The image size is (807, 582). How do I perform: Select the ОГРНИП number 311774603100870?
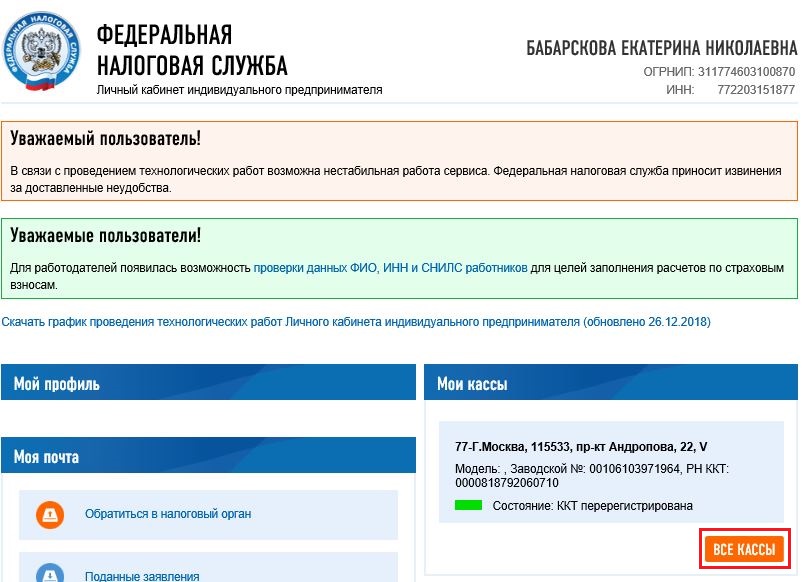(x=746, y=72)
